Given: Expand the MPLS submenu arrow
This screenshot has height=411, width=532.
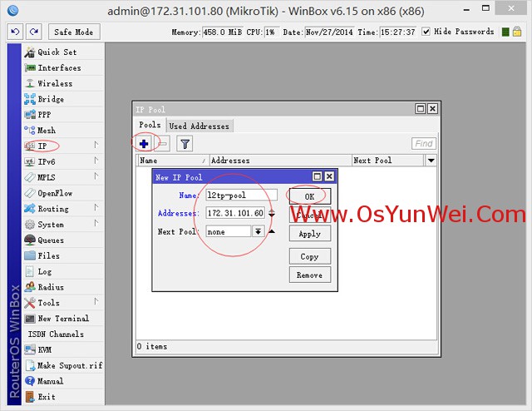Looking at the screenshot, I should coord(96,176).
